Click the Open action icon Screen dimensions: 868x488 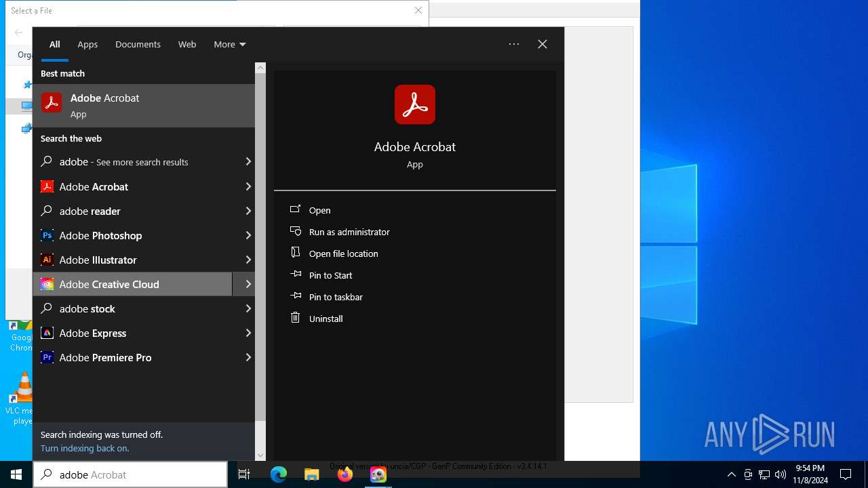(296, 209)
